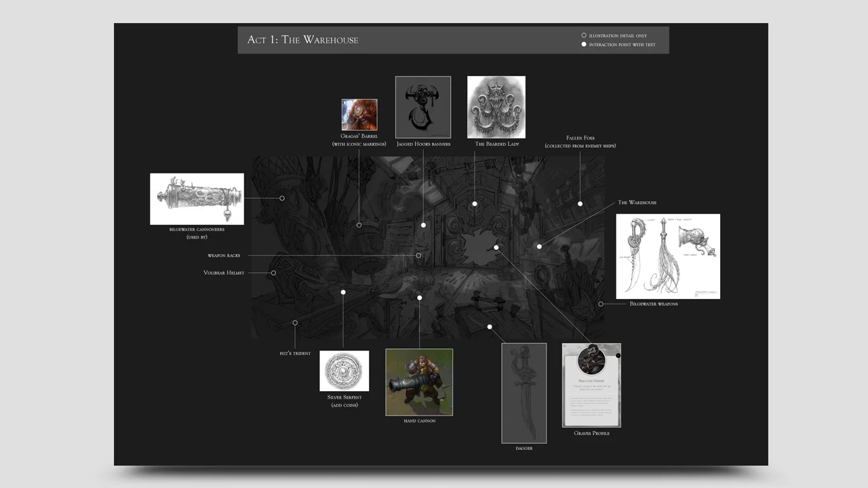Screen dimensions: 868x488
Task: Click the Bilgewater weapons hollow dot
Action: (601, 304)
